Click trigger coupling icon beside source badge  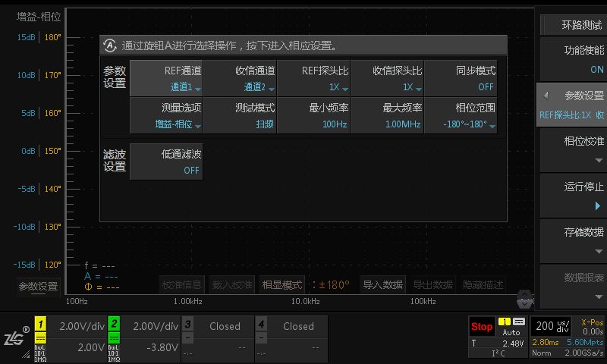click(x=519, y=322)
